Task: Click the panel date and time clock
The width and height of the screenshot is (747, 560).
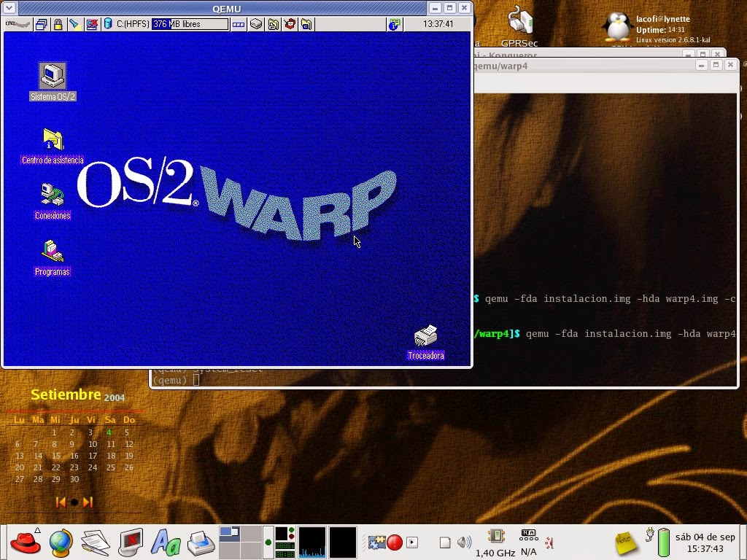Action: coord(705,542)
